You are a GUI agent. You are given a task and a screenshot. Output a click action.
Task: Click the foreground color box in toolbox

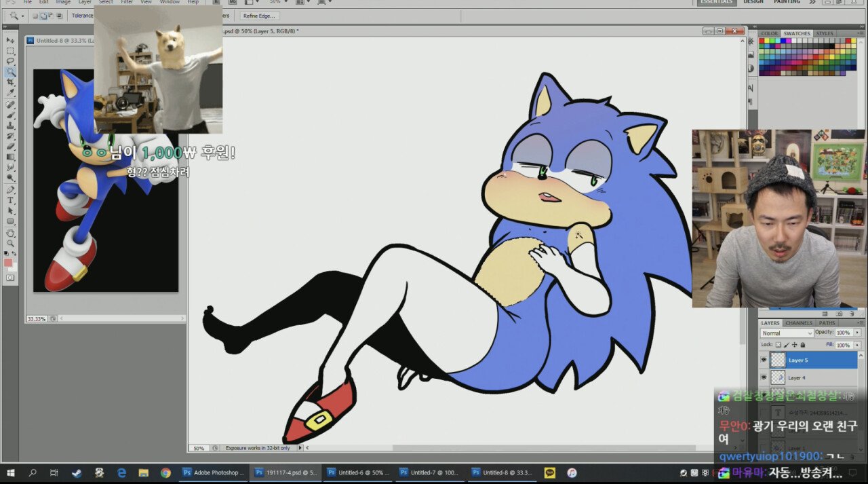tap(9, 262)
